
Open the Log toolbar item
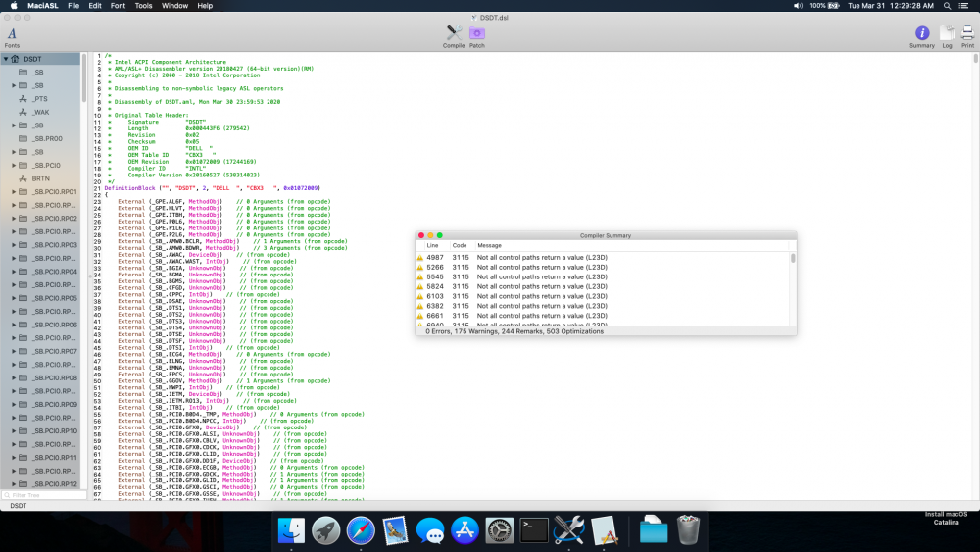point(947,36)
